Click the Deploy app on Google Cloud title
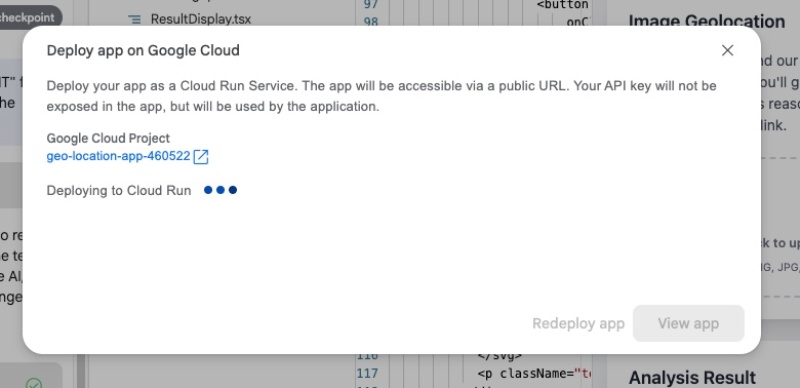Screen dimensions: 800x388 pos(143,50)
